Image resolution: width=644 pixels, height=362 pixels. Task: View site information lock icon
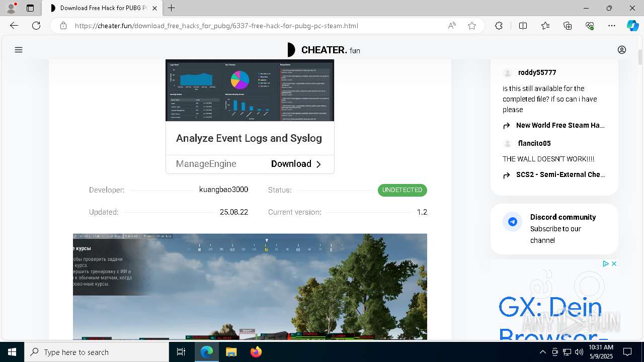[63, 26]
